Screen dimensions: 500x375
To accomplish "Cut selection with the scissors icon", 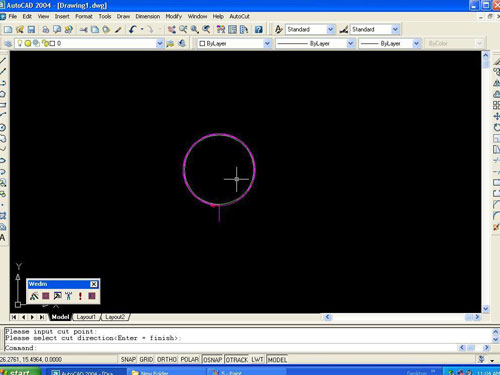I will (83, 30).
